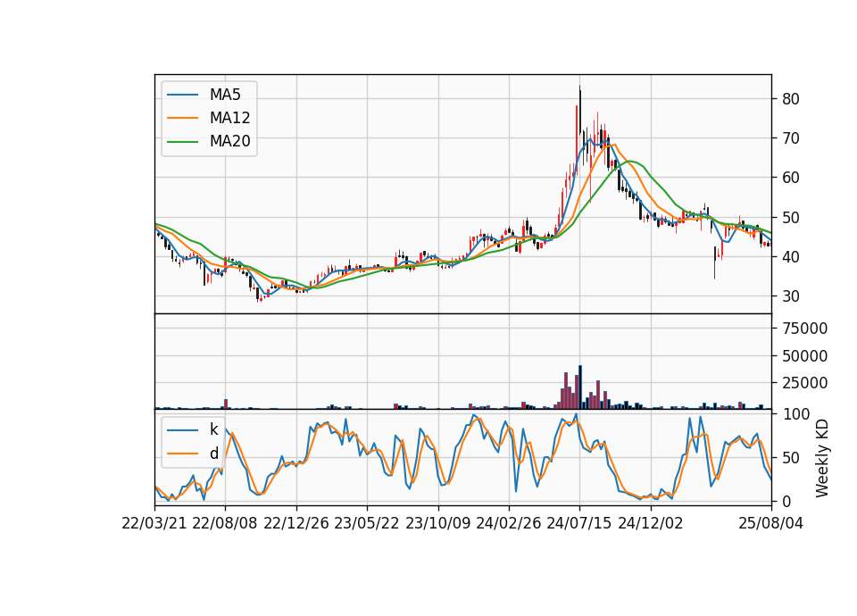Click the 23/05/22 date axis label
857x616 pixels.
[x=367, y=523]
